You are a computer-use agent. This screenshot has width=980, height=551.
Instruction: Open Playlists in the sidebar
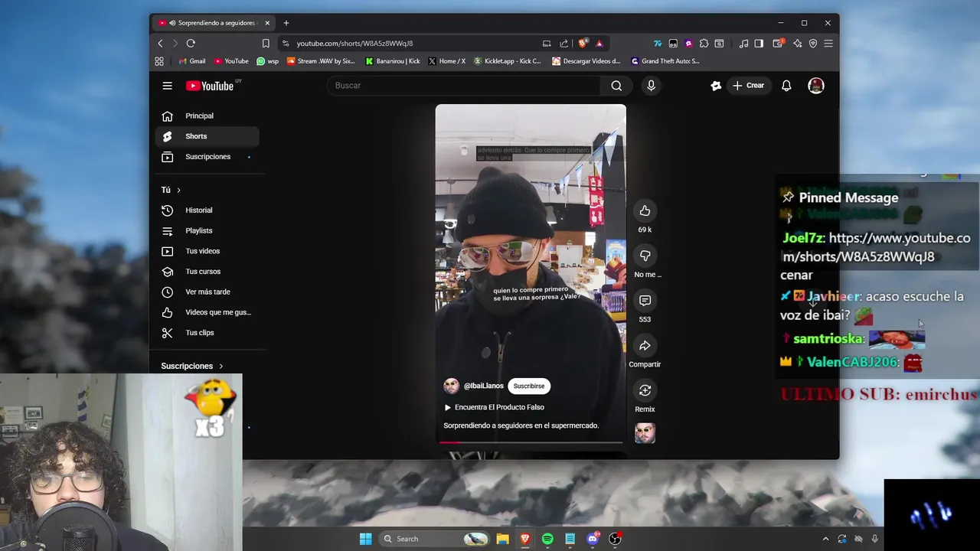coord(207,230)
